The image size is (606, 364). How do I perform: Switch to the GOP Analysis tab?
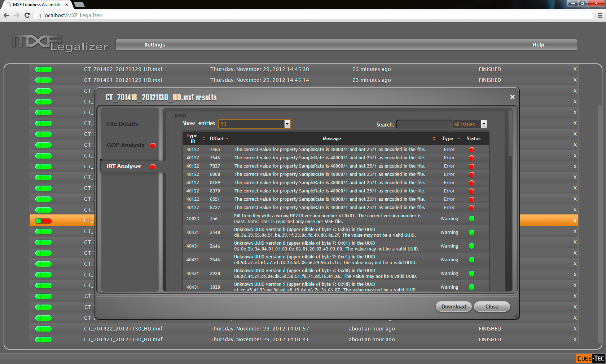126,145
